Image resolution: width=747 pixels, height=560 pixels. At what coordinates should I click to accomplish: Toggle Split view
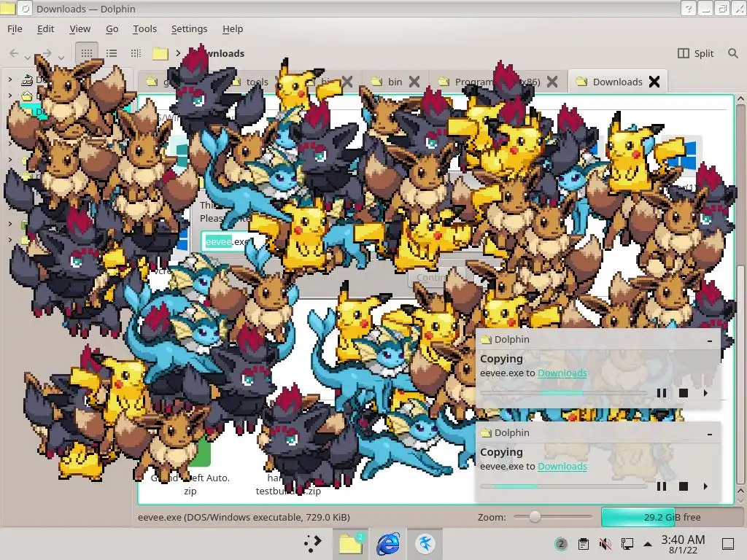click(x=695, y=53)
